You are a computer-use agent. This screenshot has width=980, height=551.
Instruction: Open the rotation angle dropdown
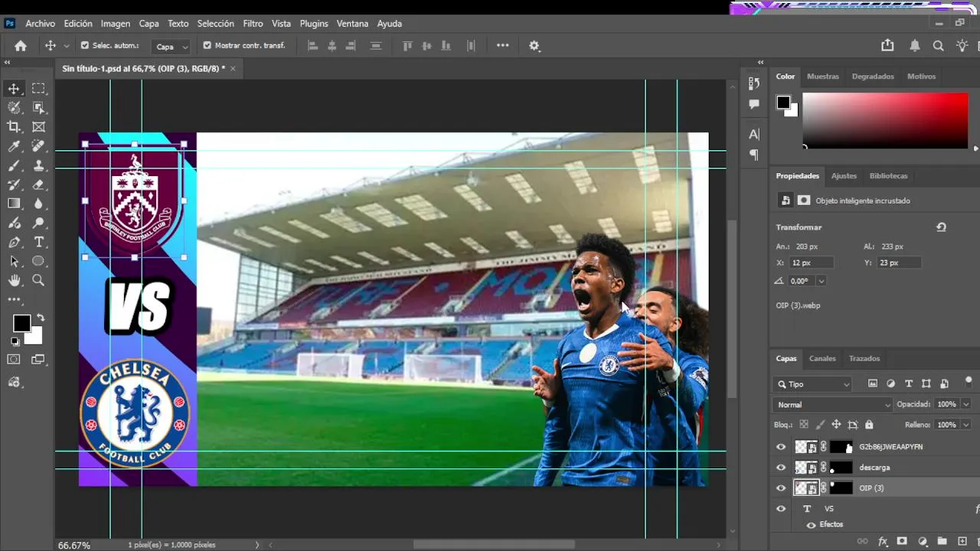[822, 282]
